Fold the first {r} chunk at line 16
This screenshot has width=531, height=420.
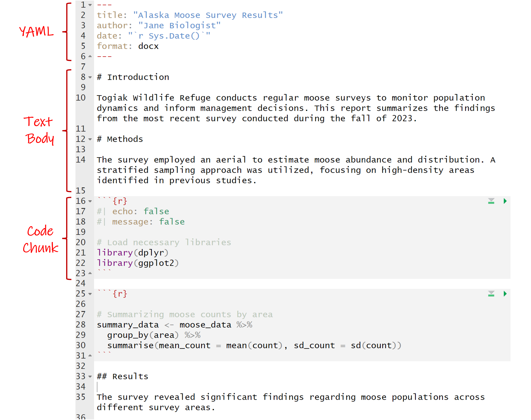pyautogui.click(x=90, y=201)
